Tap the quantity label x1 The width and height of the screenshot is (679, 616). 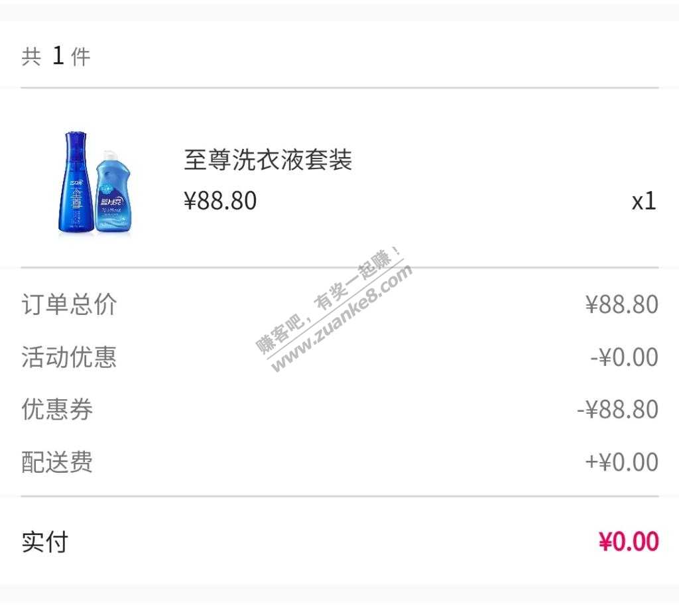pos(644,201)
